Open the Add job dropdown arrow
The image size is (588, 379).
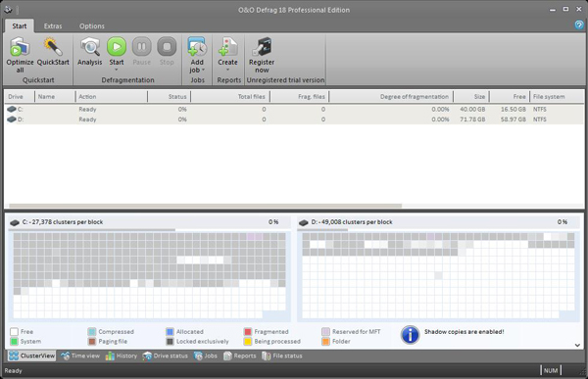(203, 71)
